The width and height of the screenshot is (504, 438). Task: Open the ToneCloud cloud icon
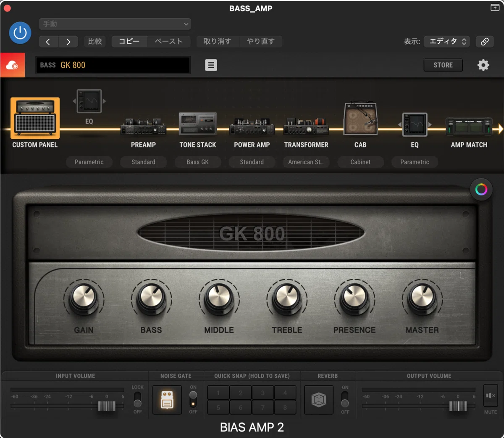(x=13, y=65)
